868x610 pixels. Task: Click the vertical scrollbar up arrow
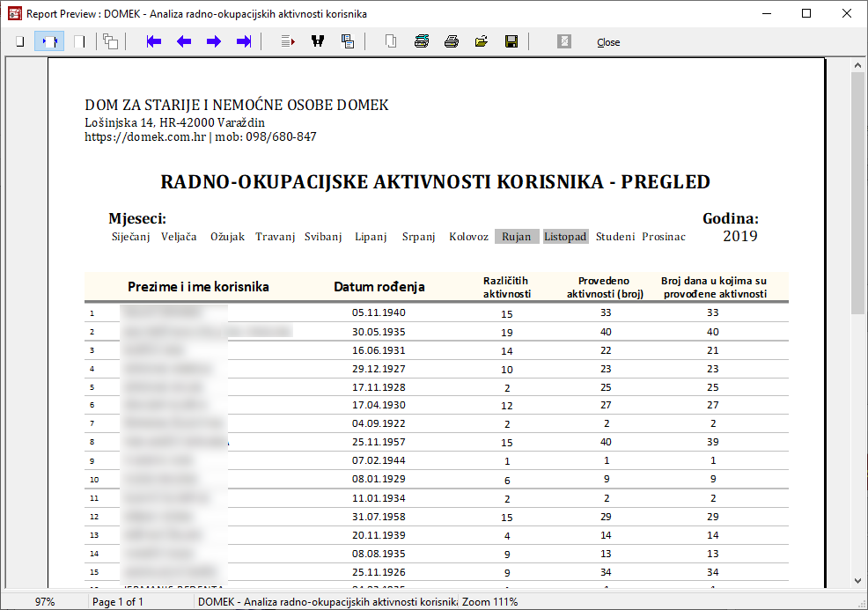point(857,65)
